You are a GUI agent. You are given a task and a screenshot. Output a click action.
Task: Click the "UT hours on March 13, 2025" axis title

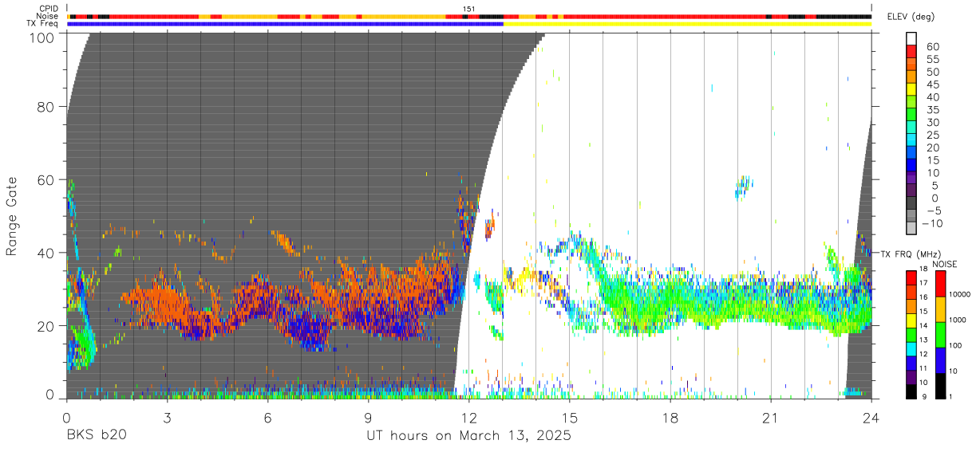coord(468,436)
